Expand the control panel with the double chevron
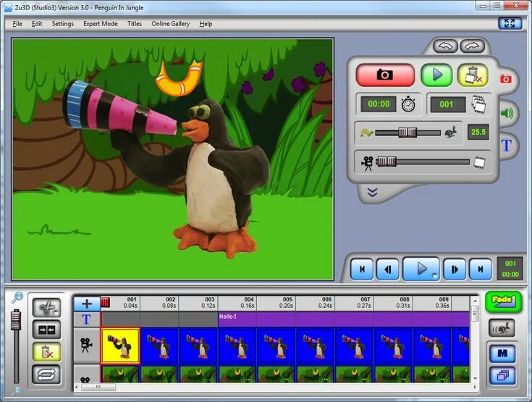 pos(372,193)
